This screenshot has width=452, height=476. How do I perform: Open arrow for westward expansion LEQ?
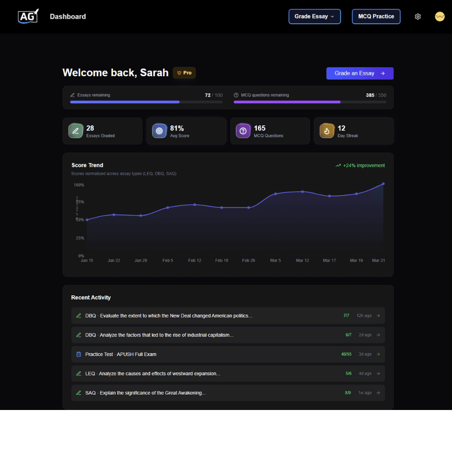click(378, 374)
